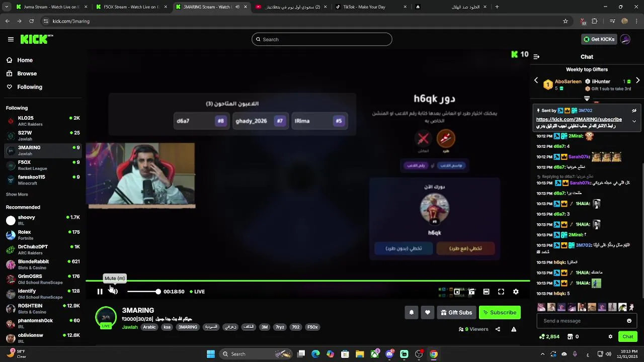Click the Get KICKs button
The height and width of the screenshot is (362, 644).
[x=599, y=39]
